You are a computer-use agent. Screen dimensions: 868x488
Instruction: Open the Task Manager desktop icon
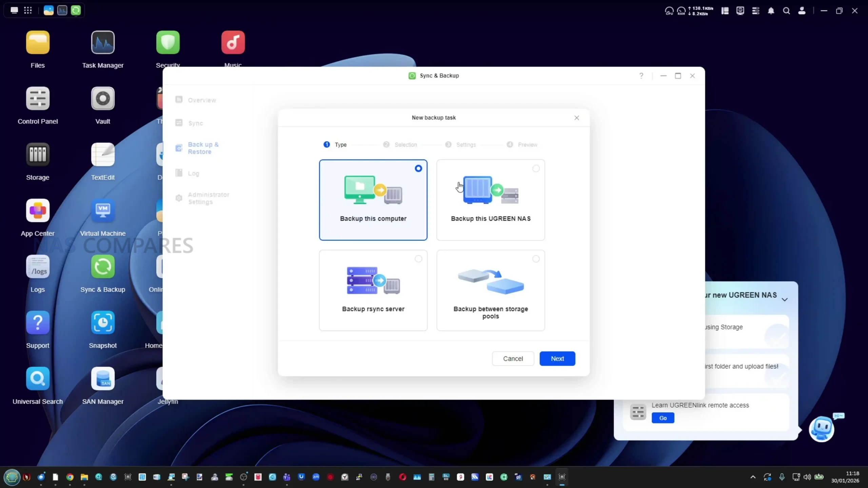click(103, 43)
